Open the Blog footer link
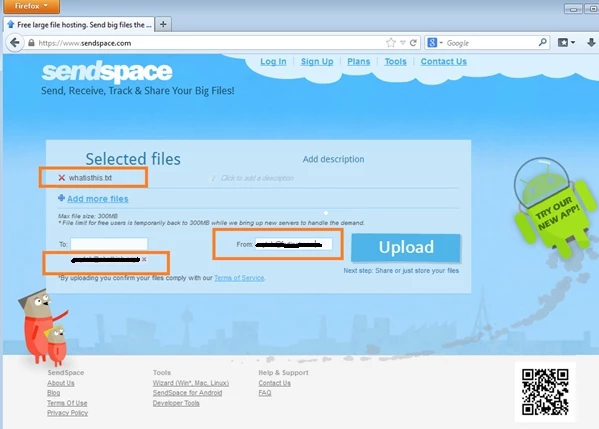The image size is (599, 429). click(x=53, y=393)
